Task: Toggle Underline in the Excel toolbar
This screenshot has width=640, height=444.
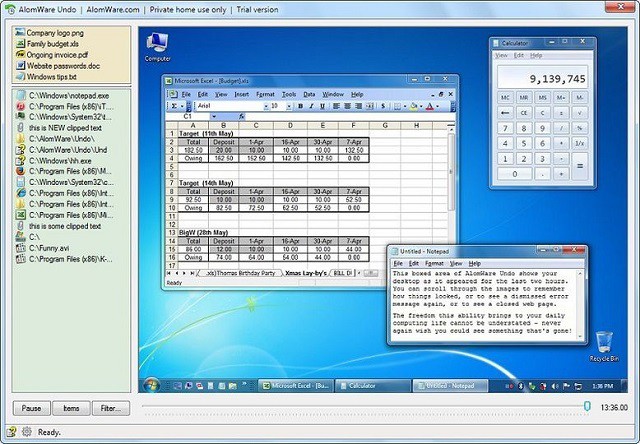Action: coord(322,106)
